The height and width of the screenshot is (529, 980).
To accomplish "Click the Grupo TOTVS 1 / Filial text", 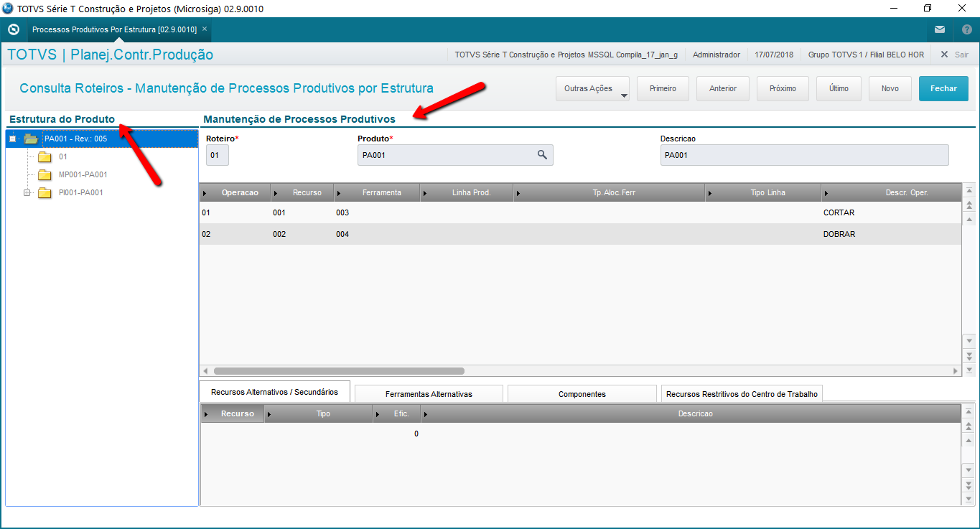I will [867, 55].
